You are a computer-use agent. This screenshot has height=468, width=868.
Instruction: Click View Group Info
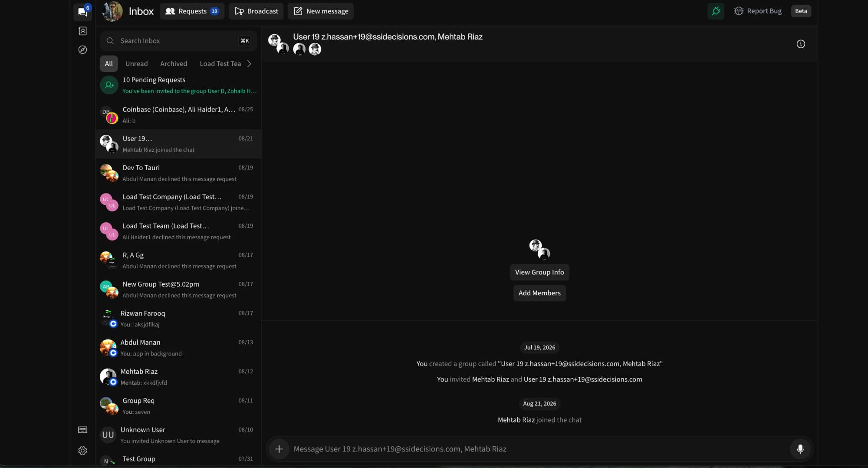coord(539,272)
